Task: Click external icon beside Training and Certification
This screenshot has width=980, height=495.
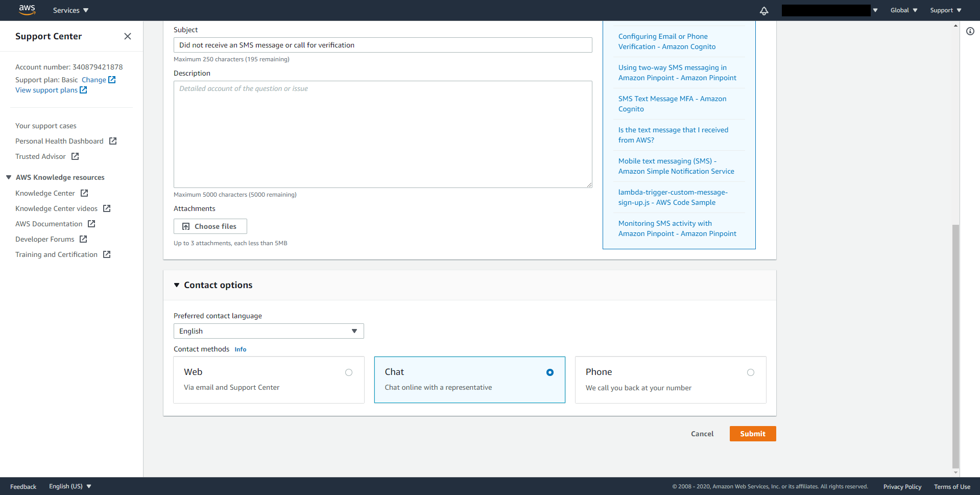Action: pyautogui.click(x=107, y=254)
